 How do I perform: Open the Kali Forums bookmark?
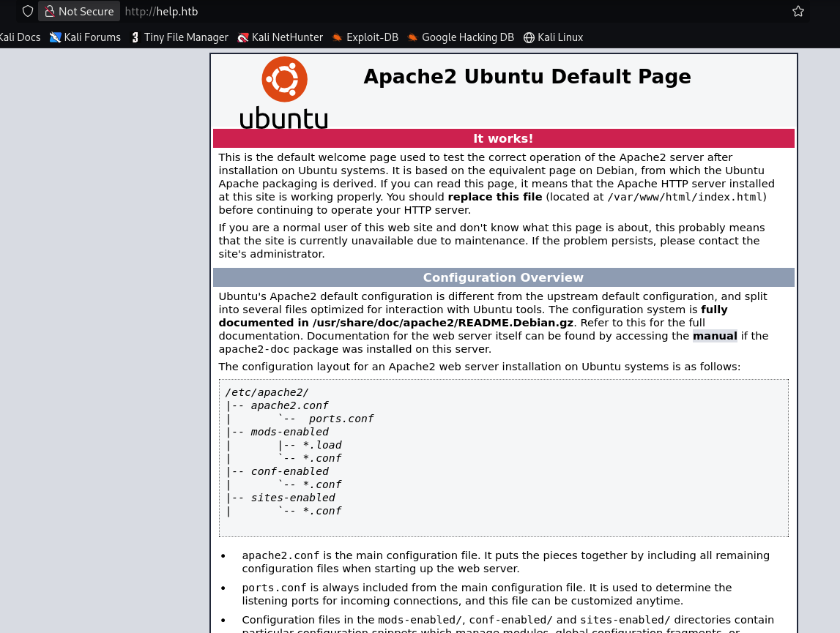(85, 37)
